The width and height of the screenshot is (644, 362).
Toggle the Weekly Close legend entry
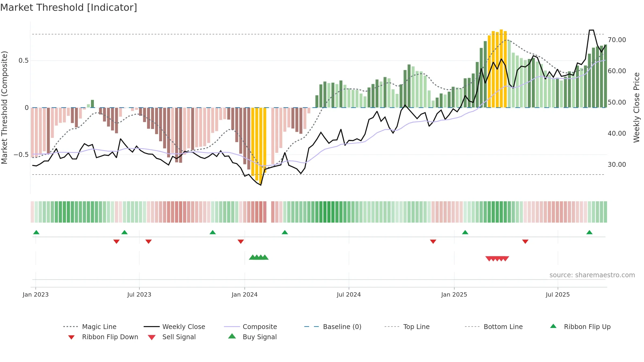click(174, 327)
